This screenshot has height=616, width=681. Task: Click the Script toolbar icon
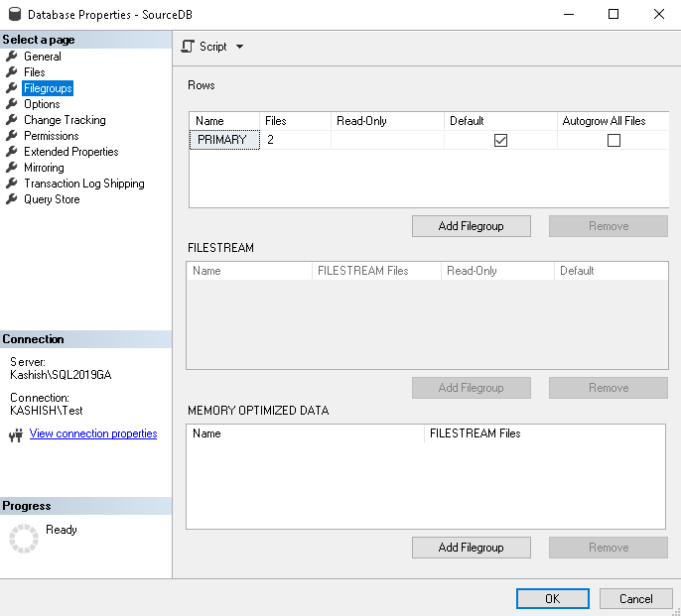(x=189, y=47)
